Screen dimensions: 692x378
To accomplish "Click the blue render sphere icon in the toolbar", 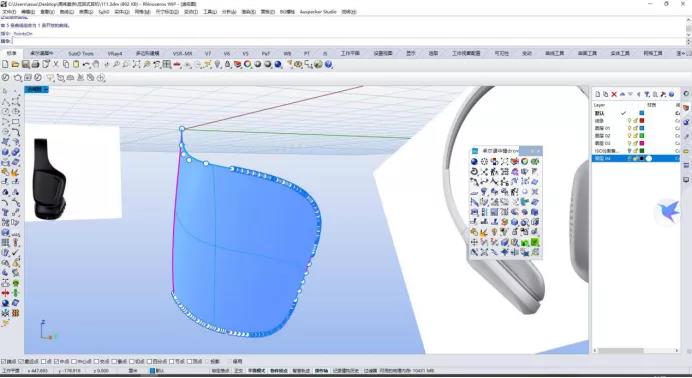I will coord(278,64).
